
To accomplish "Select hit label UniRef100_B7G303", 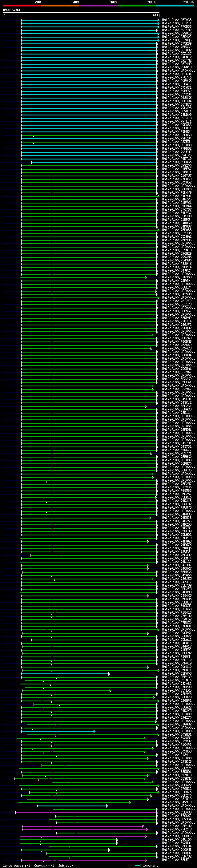I will 177,277.
